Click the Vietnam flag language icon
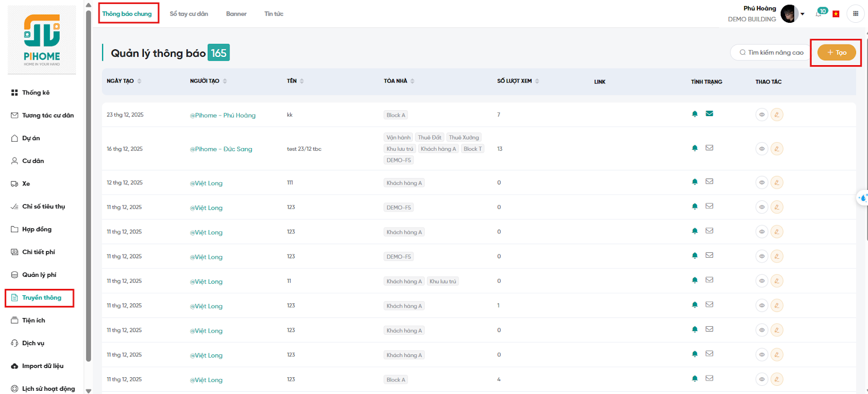The height and width of the screenshot is (394, 868). 836,14
